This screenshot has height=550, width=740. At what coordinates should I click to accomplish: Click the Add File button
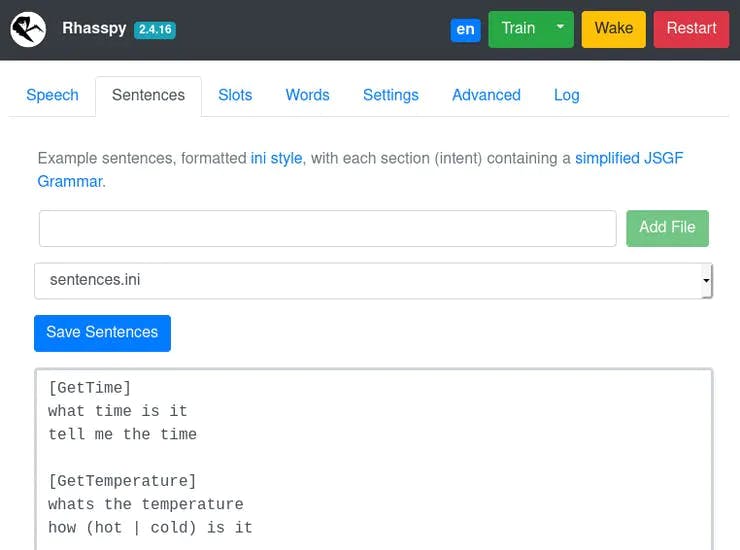667,228
